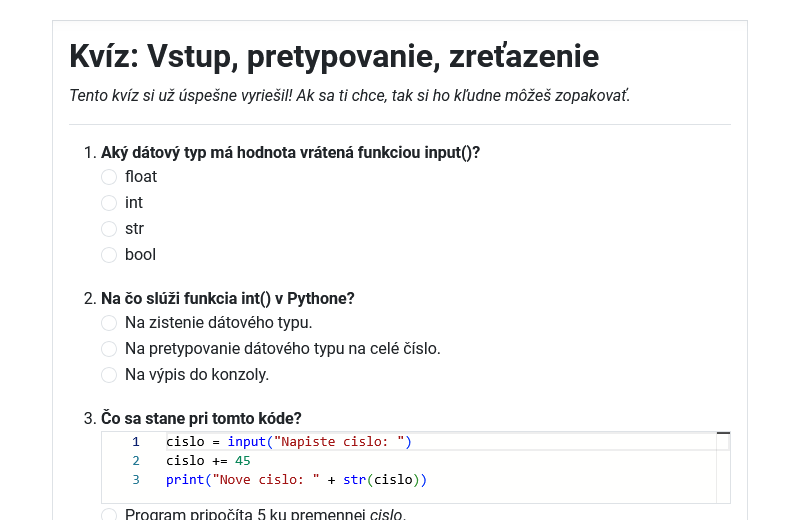Choose 'Na zistenie dátového typu' option
Image resolution: width=800 pixels, height=520 pixels.
click(x=109, y=323)
